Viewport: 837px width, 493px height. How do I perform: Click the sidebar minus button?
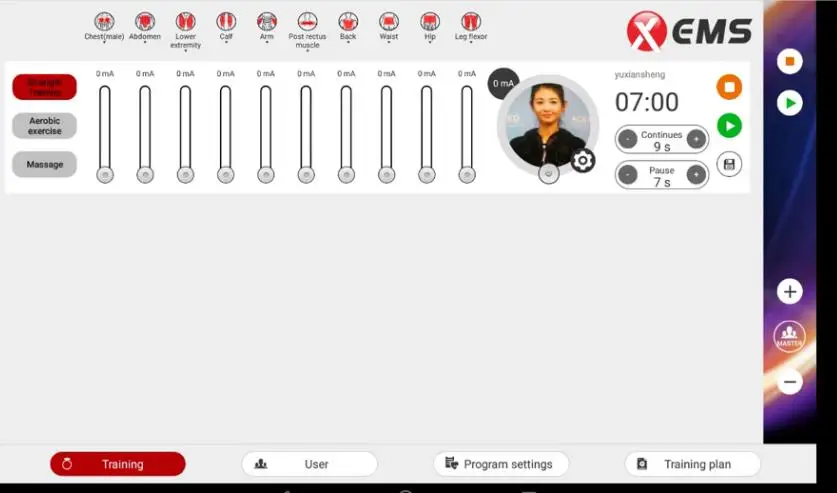click(790, 382)
